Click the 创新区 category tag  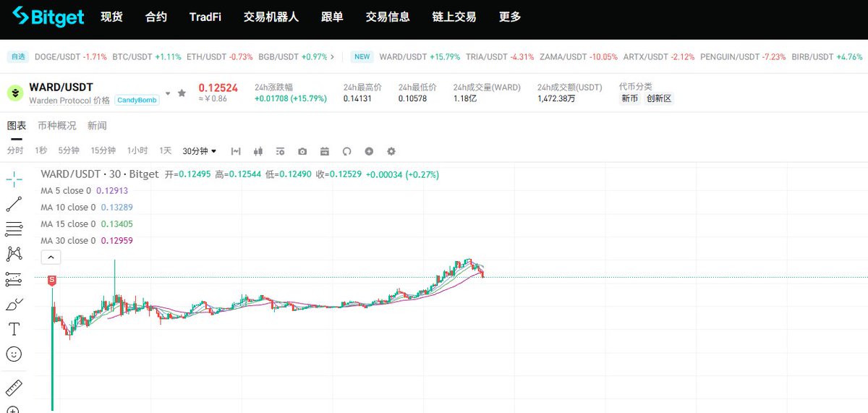pyautogui.click(x=659, y=98)
